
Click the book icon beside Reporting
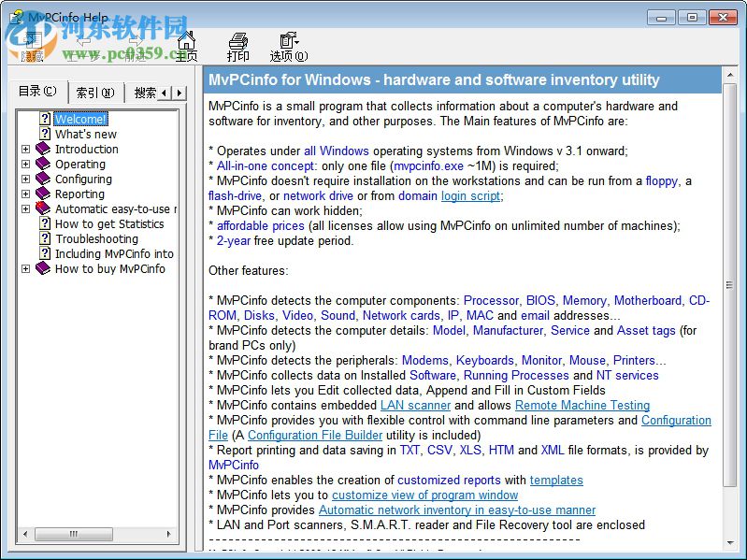click(43, 194)
